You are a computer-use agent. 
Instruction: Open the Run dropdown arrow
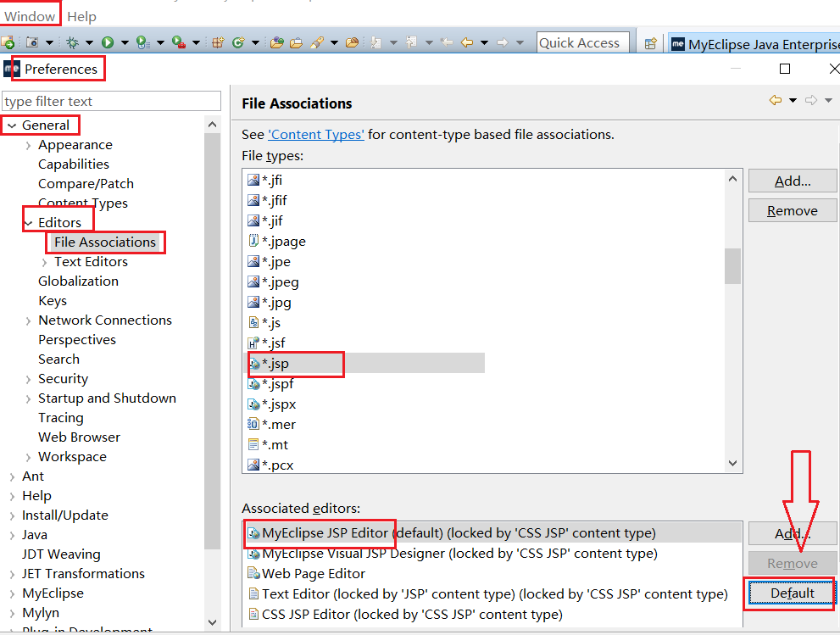pyautogui.click(x=125, y=43)
